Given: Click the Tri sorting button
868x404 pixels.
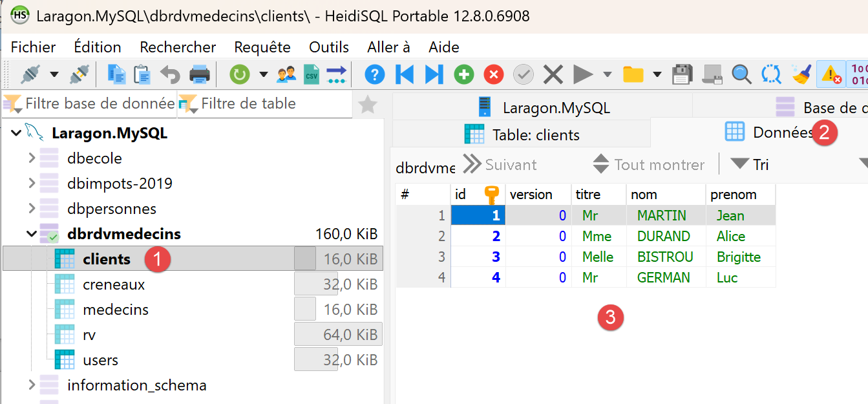Looking at the screenshot, I should (750, 165).
